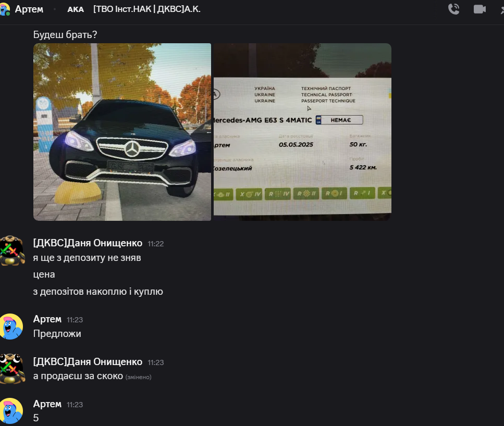
Task: Select message 'а продаєш за скоко'
Action: [78, 376]
